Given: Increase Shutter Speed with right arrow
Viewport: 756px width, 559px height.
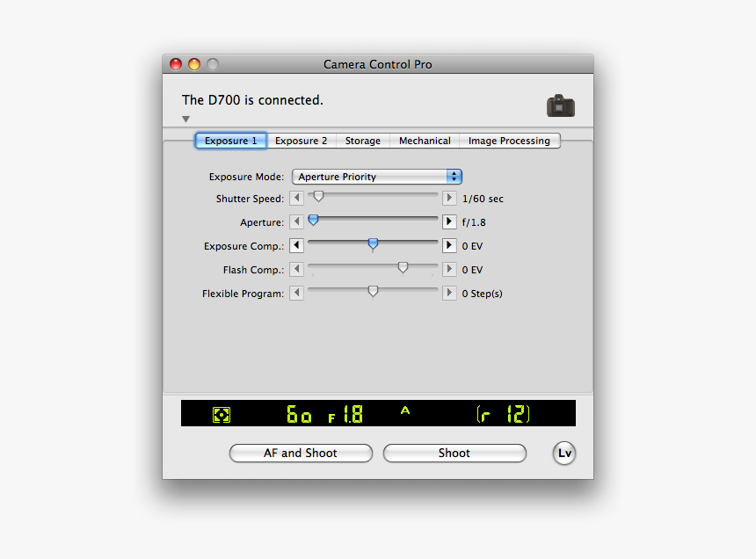Looking at the screenshot, I should click(449, 198).
